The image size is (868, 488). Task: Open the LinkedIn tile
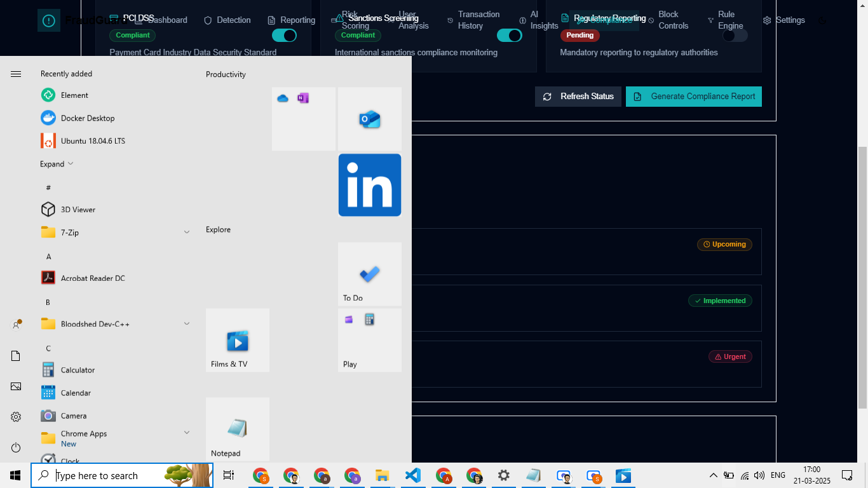pyautogui.click(x=370, y=185)
